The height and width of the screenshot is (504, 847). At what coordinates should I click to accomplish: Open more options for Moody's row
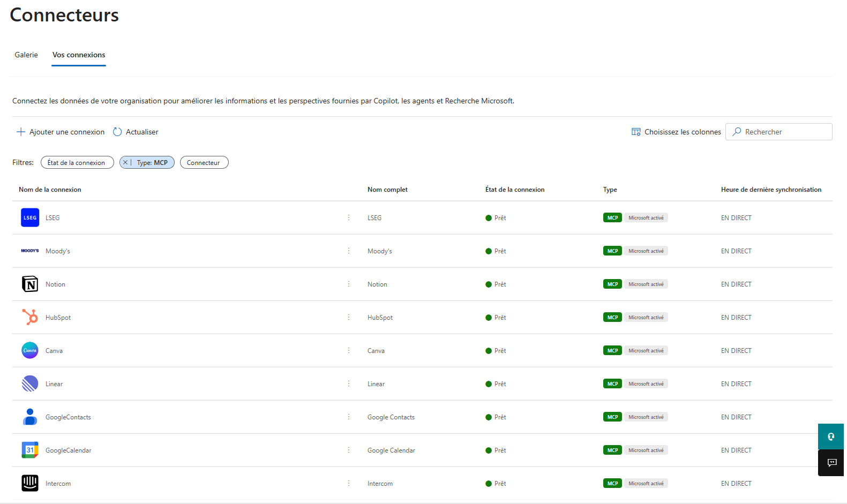click(x=349, y=251)
